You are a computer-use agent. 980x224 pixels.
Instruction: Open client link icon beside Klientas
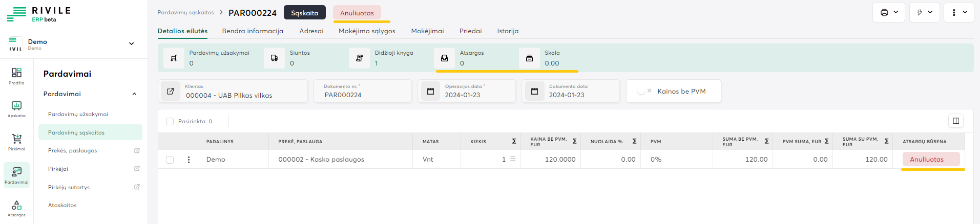(x=171, y=91)
